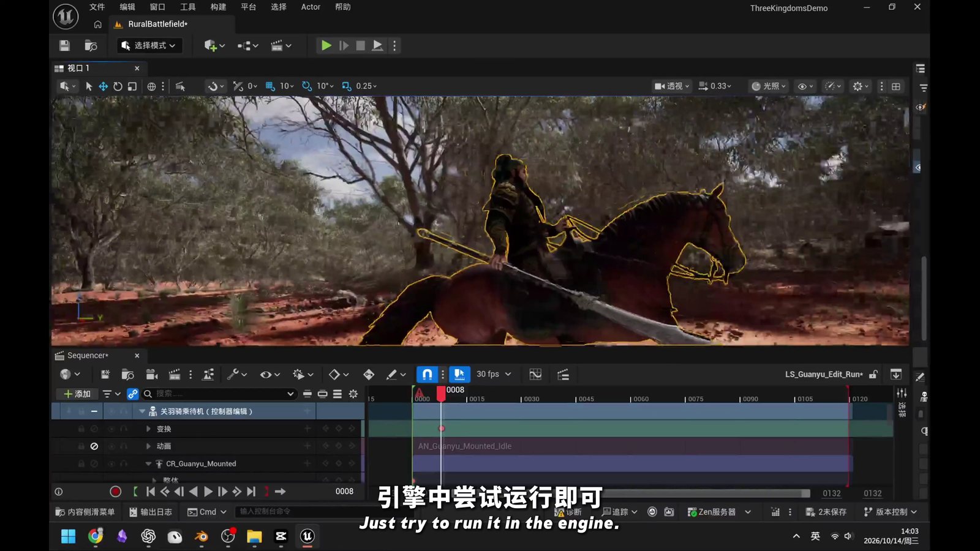This screenshot has height=551, width=980.
Task: Save the current level with disk icon
Action: tap(64, 45)
